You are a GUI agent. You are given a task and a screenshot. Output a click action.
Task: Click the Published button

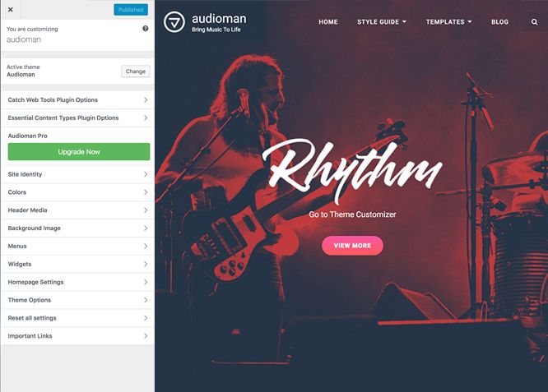tap(131, 10)
